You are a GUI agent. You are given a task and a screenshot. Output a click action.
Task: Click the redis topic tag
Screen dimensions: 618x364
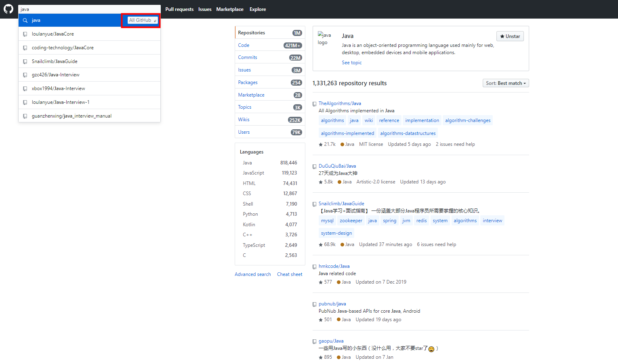[x=421, y=221]
